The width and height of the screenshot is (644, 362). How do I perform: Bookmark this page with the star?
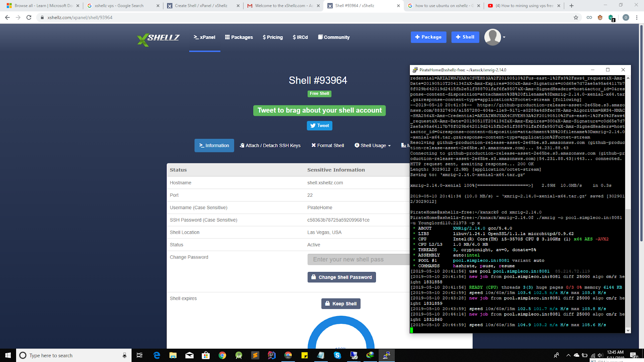tap(576, 17)
